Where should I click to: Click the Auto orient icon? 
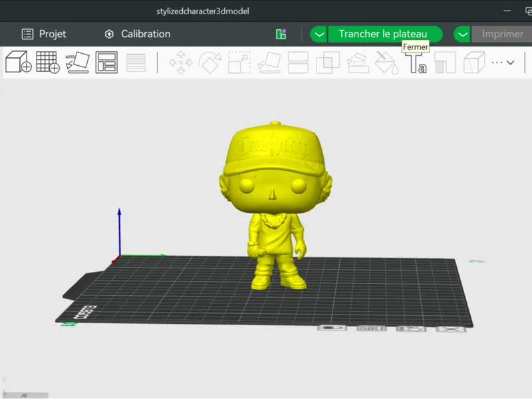pyautogui.click(x=77, y=62)
